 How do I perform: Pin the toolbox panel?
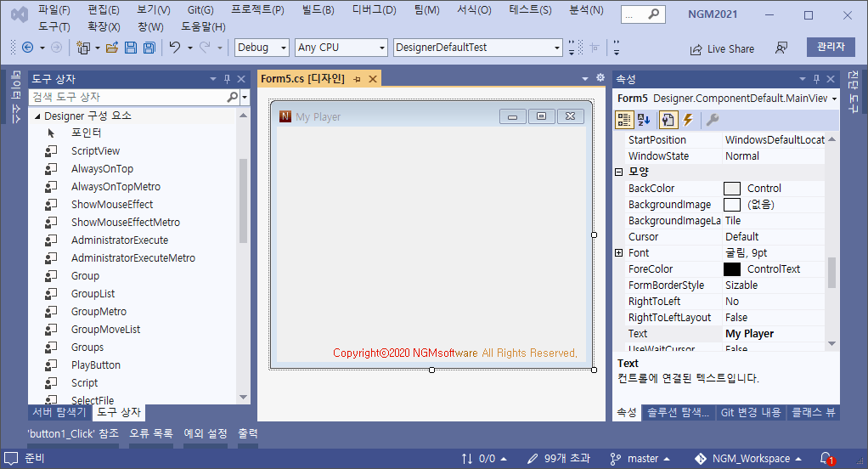(x=227, y=79)
